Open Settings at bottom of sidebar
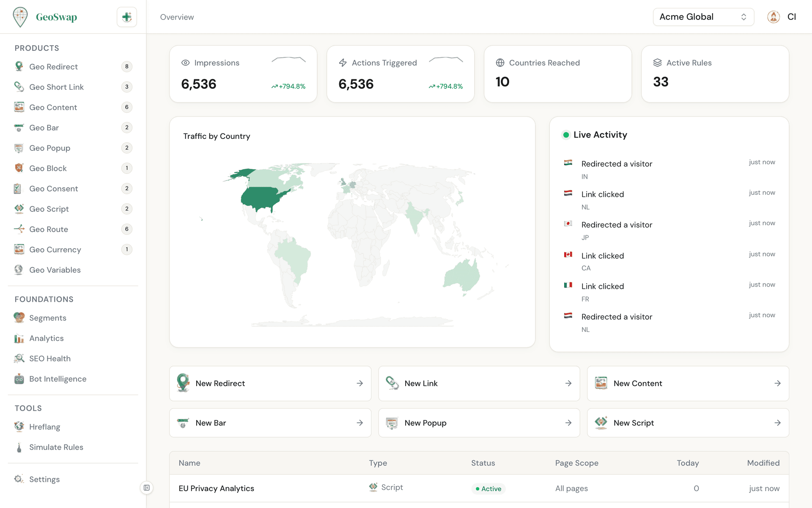The image size is (812, 508). click(x=44, y=479)
